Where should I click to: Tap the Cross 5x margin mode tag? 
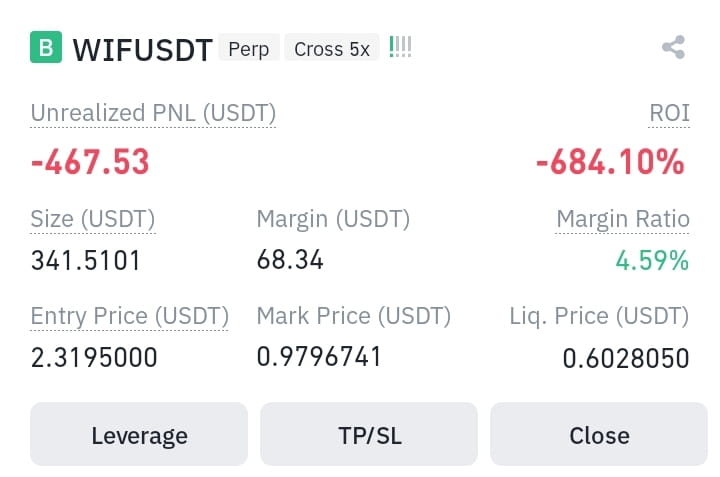pos(332,48)
